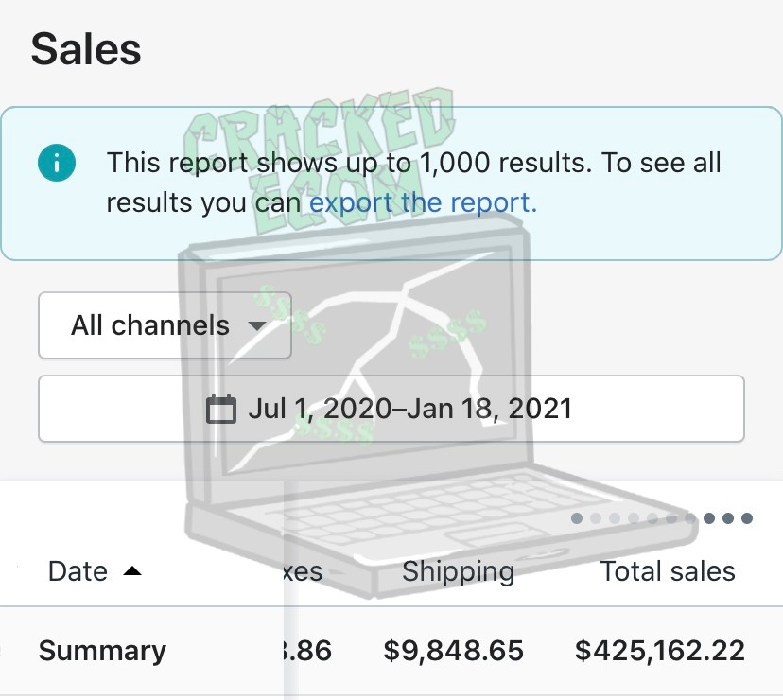Image resolution: width=783 pixels, height=700 pixels.
Task: Click the second pagination dot
Action: 596,518
